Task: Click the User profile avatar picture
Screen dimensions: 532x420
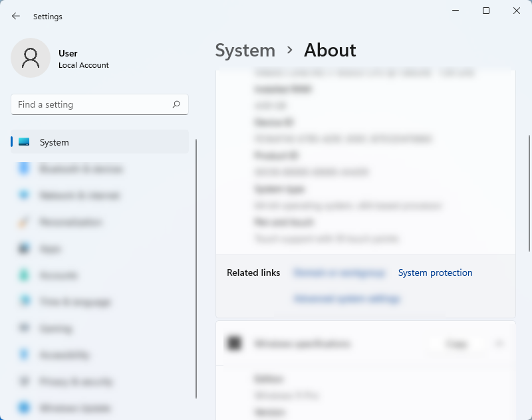Action: 31,58
